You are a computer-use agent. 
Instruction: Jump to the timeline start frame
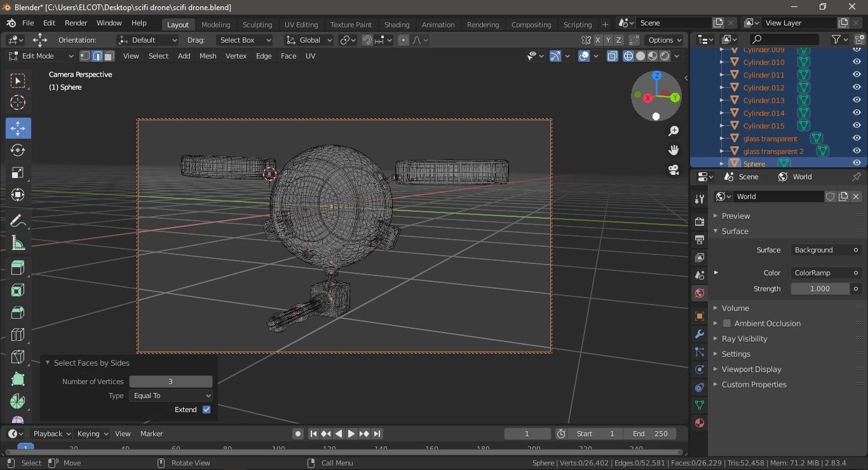[313, 434]
